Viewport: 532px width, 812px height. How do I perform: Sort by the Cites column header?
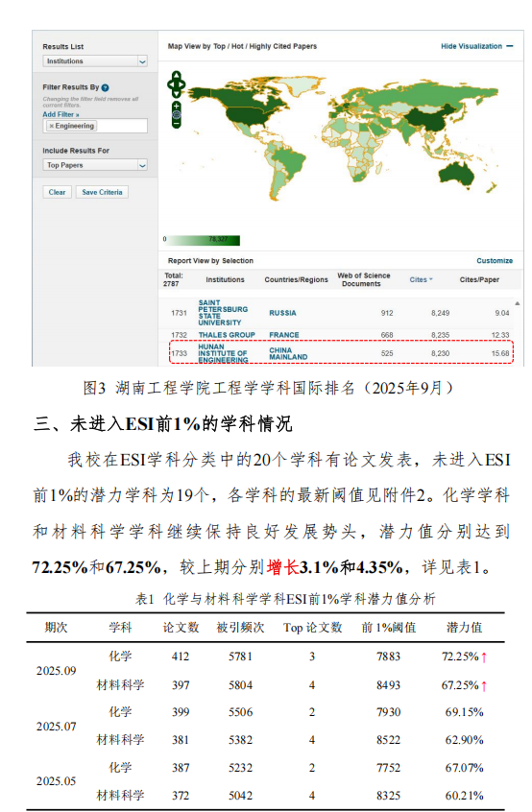[x=421, y=279]
